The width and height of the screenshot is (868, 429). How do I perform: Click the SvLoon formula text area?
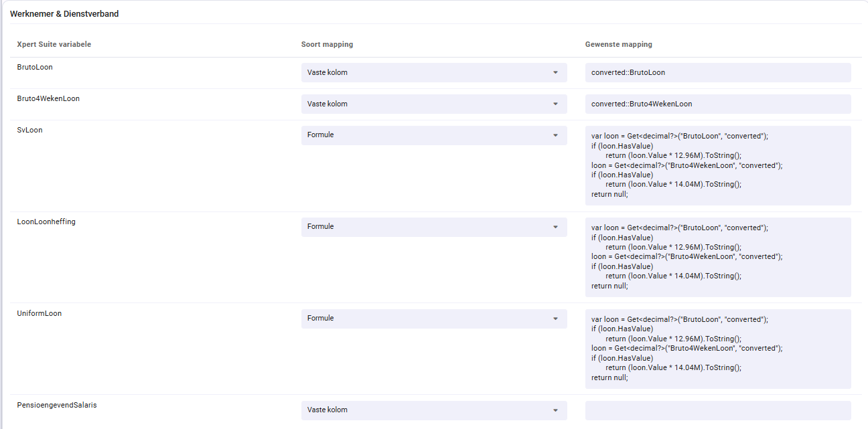[718, 165]
